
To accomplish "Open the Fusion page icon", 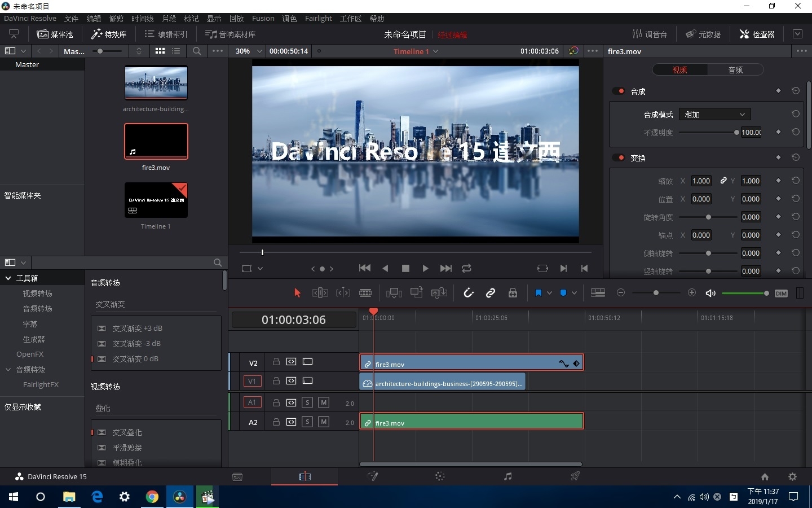I will 373,476.
